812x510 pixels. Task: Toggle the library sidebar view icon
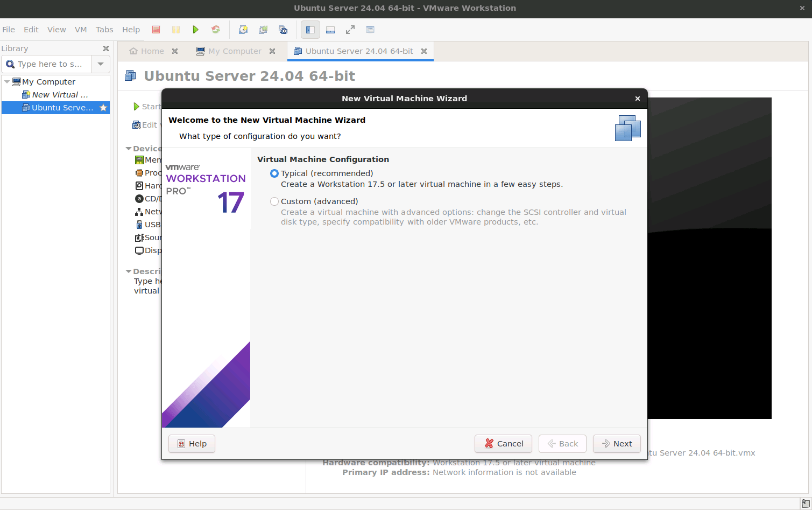(x=310, y=30)
